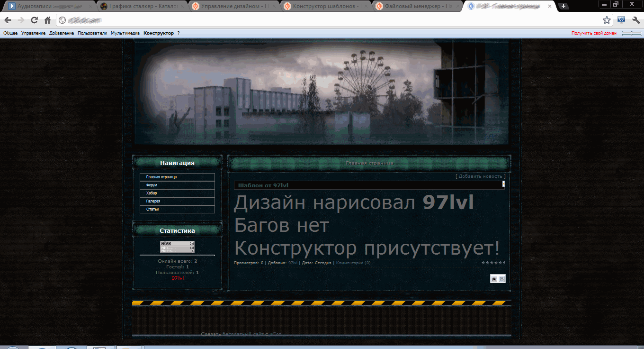Open the browser home page icon
Viewport: 644px width, 349px height.
point(47,20)
